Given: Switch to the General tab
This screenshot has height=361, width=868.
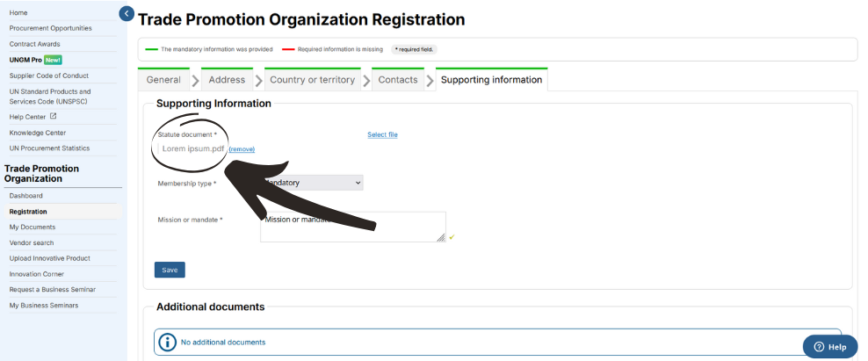Looking at the screenshot, I should [x=163, y=80].
